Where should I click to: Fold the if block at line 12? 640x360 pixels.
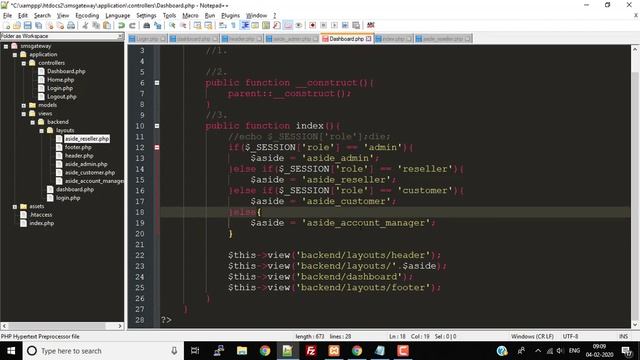click(x=157, y=147)
